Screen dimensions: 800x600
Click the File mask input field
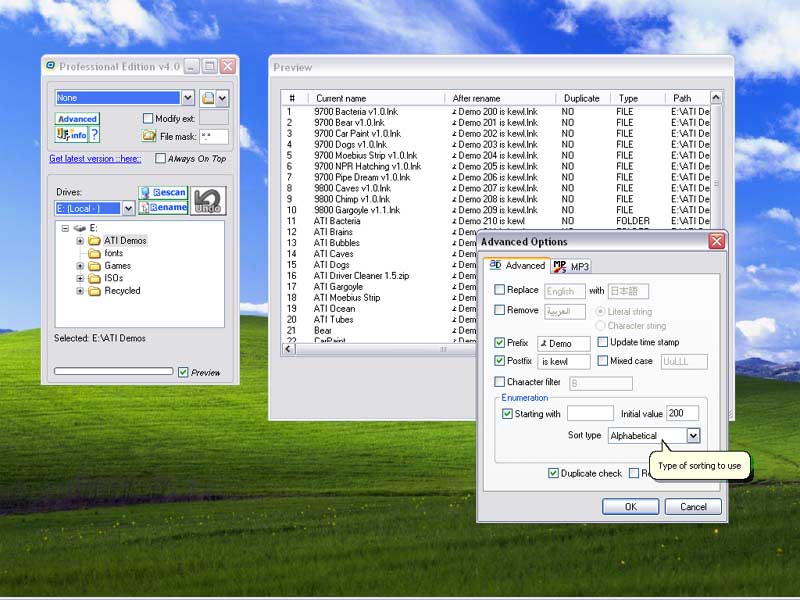213,136
